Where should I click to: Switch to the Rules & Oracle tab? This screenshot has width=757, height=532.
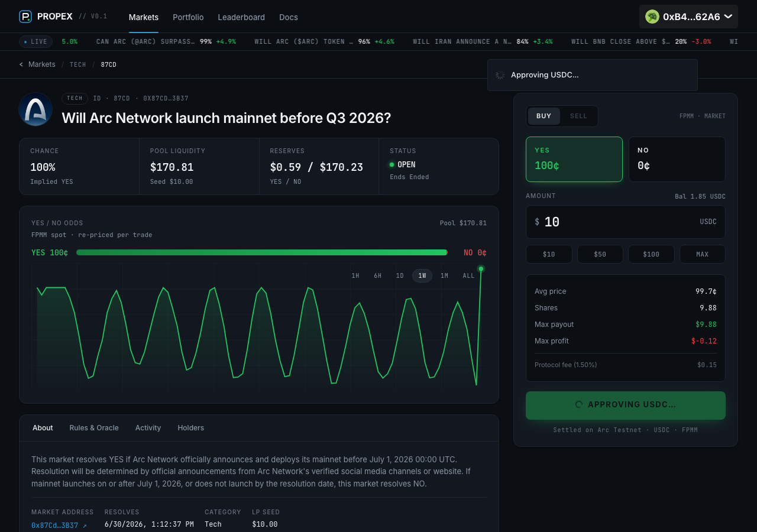click(94, 428)
